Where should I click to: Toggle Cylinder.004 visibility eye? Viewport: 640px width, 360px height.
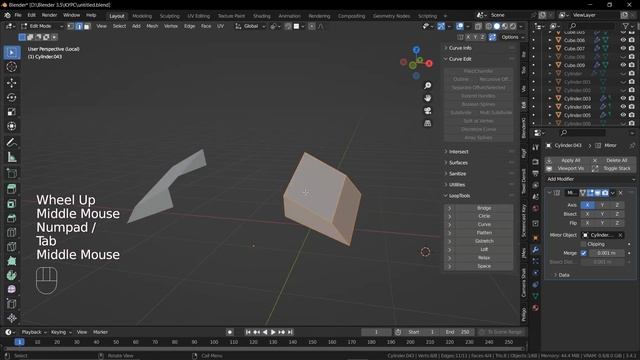(x=623, y=107)
